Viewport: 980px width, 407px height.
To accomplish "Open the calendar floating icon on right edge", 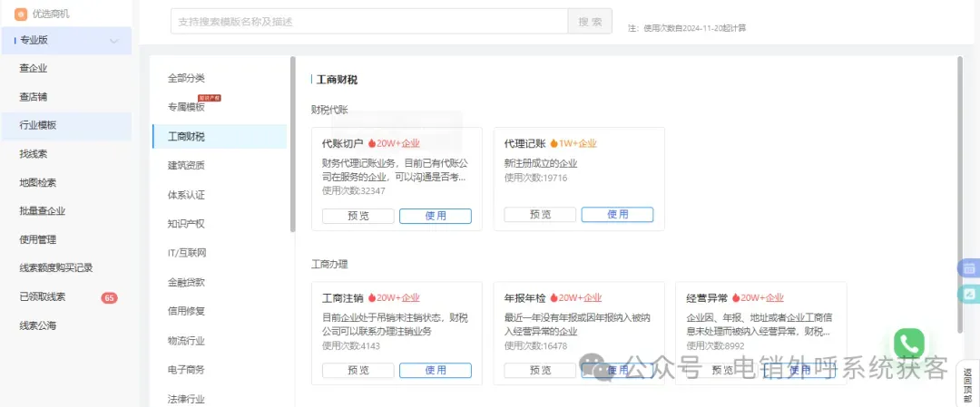I will [x=969, y=269].
